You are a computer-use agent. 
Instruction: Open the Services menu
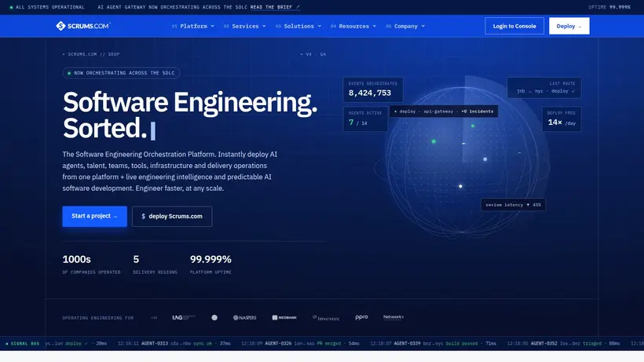245,26
